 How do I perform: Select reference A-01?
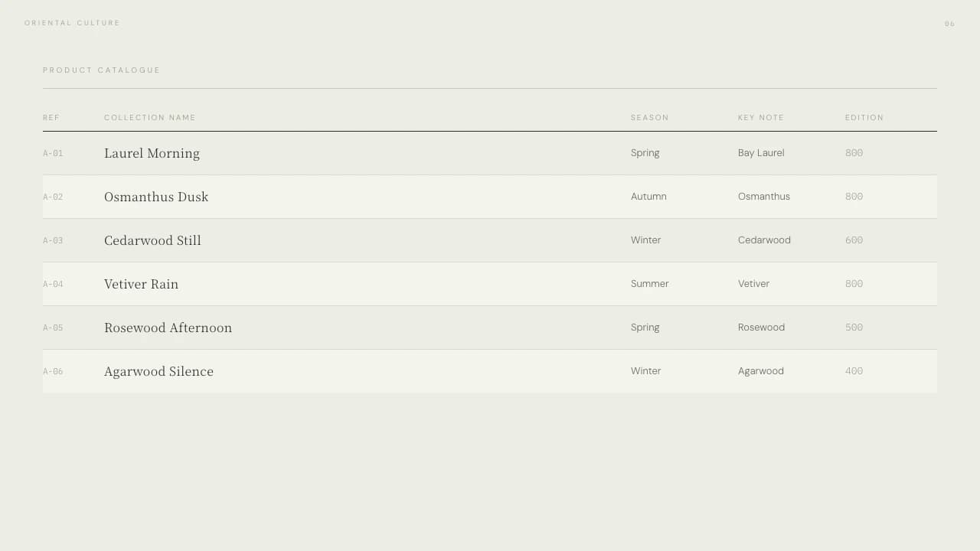tap(53, 153)
